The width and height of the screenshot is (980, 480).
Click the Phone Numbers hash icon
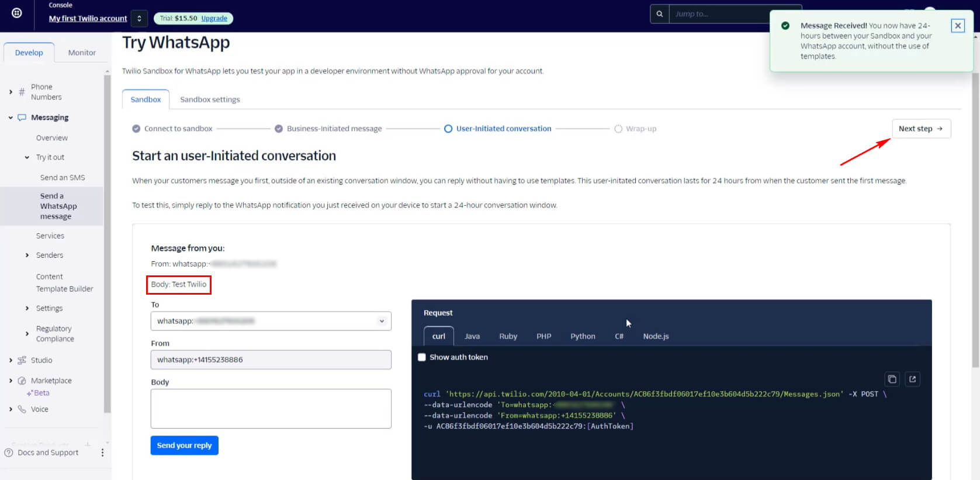(22, 92)
